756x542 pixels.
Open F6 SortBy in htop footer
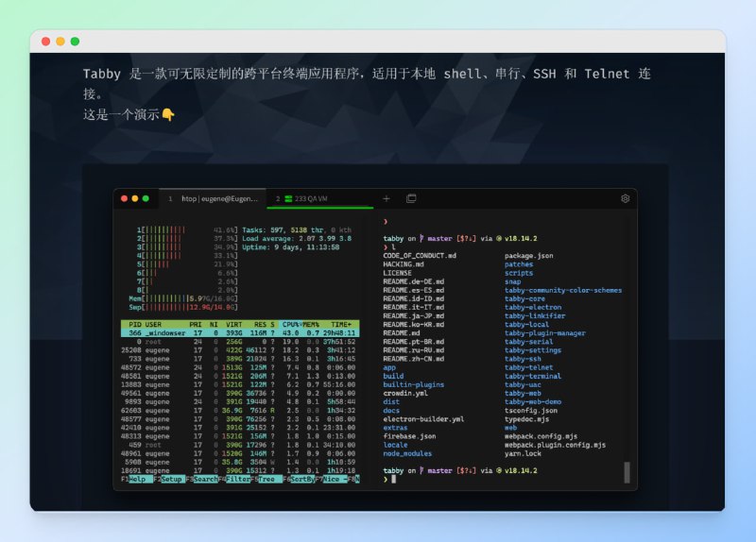pyautogui.click(x=299, y=480)
